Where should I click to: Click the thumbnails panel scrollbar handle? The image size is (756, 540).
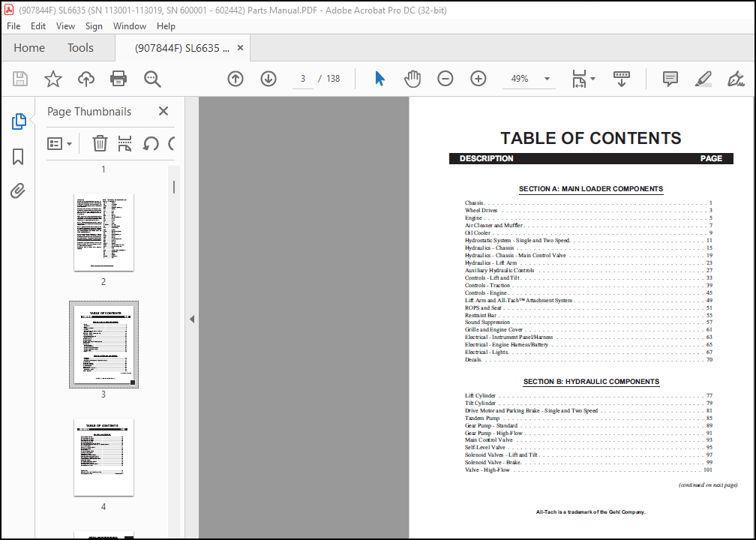pos(173,187)
